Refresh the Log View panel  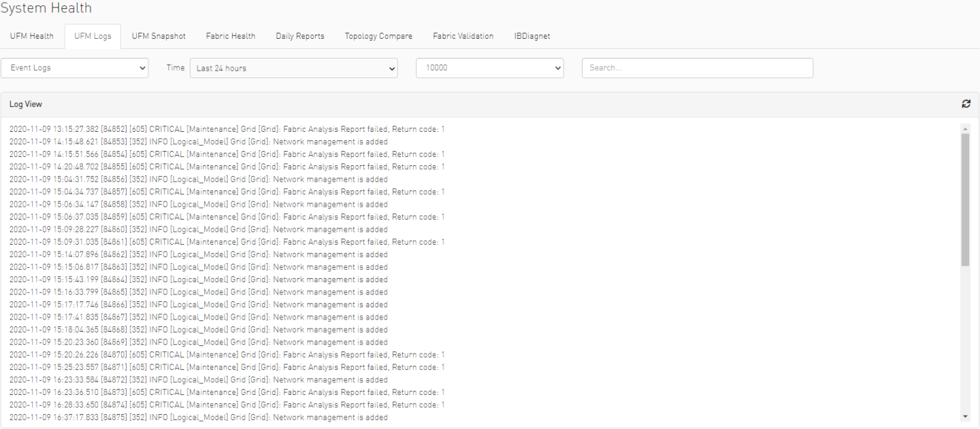pyautogui.click(x=965, y=104)
